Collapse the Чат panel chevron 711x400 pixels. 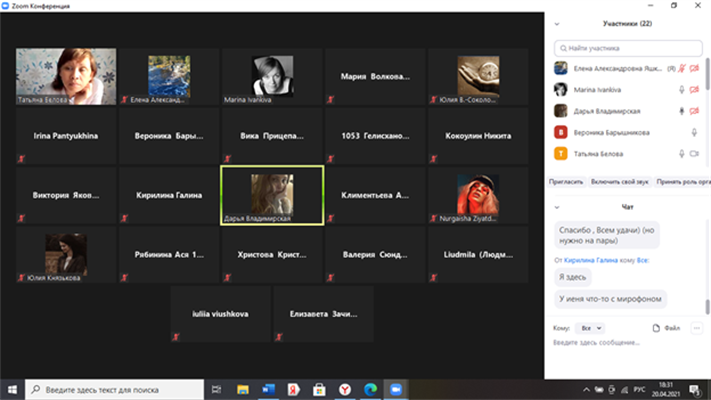[x=557, y=207]
